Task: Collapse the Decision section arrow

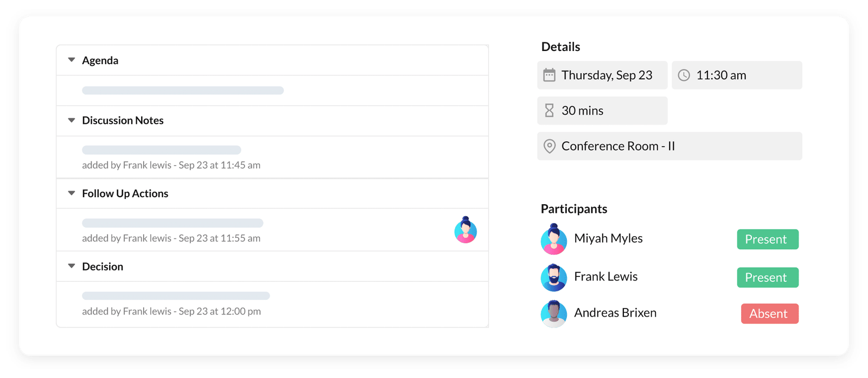Action: [71, 266]
